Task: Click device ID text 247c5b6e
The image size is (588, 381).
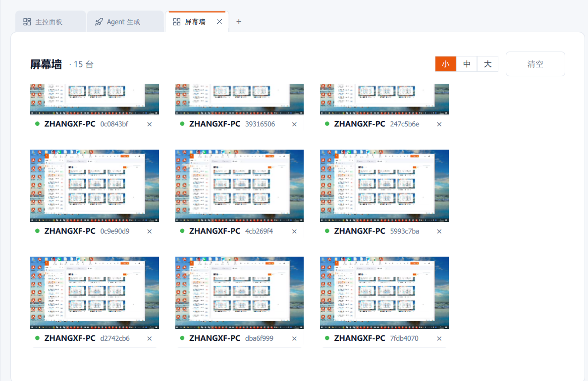Action: pyautogui.click(x=405, y=124)
